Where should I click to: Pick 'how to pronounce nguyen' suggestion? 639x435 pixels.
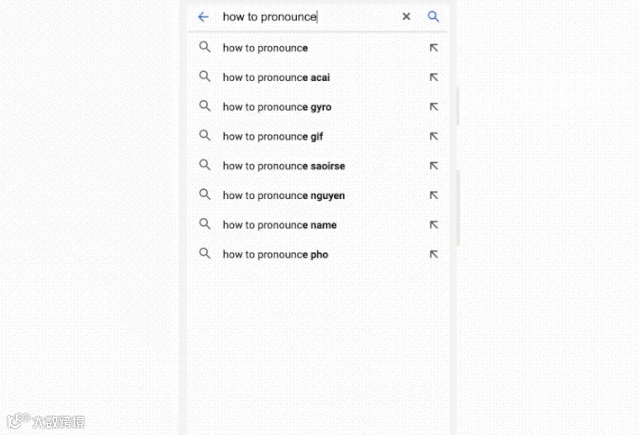point(284,195)
